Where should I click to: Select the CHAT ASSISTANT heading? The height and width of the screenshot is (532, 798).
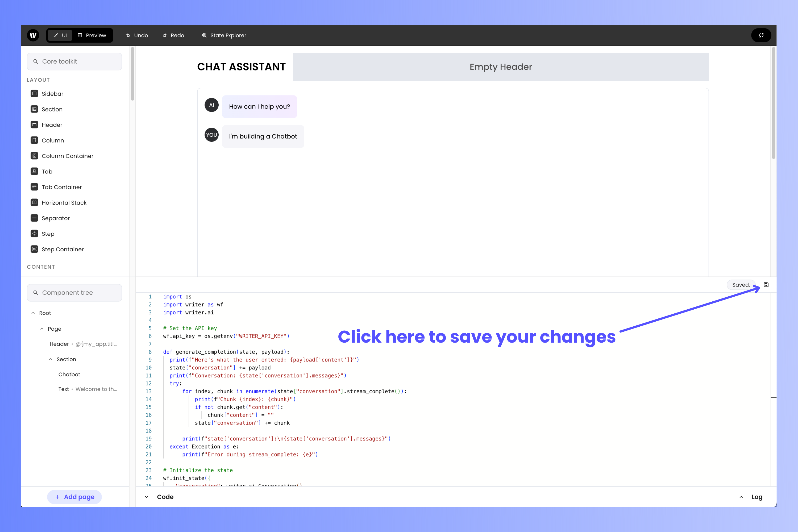(x=241, y=67)
